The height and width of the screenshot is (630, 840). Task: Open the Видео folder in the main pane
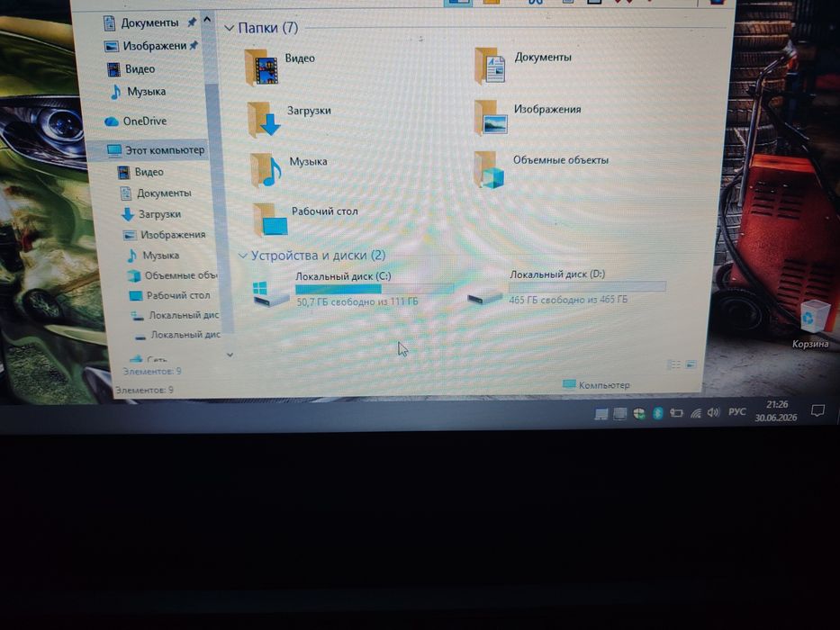tap(280, 66)
